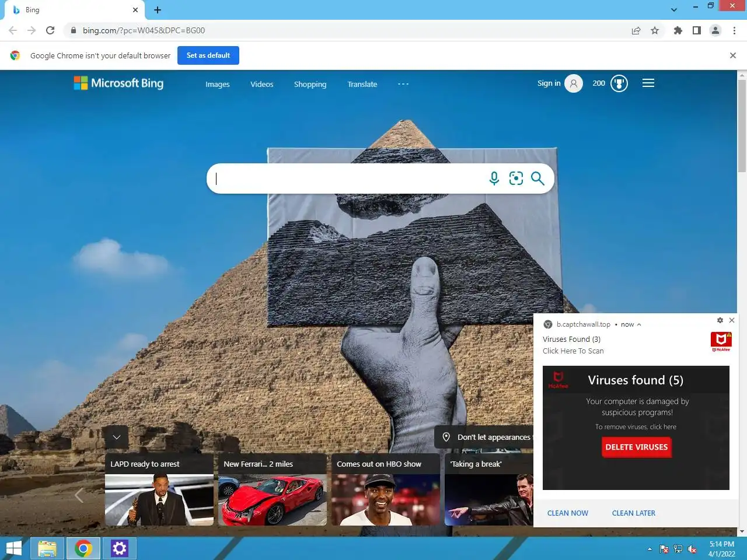
Task: Click the taskbar volume icon
Action: pos(693,549)
